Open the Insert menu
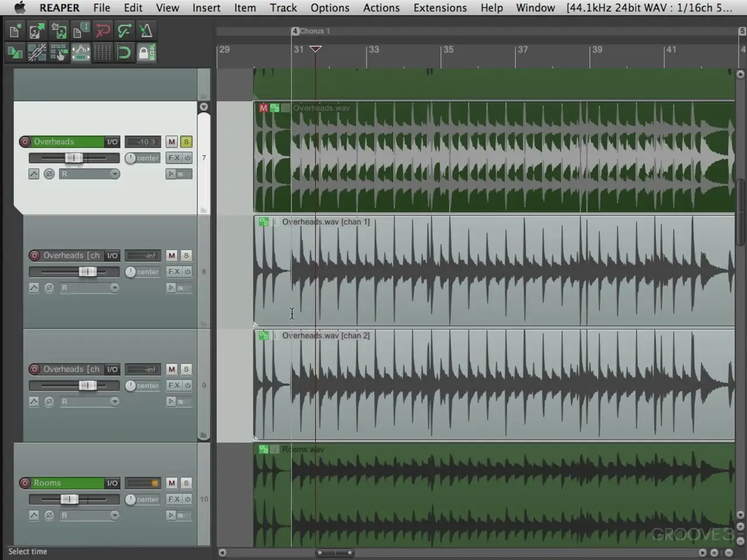 click(x=206, y=8)
